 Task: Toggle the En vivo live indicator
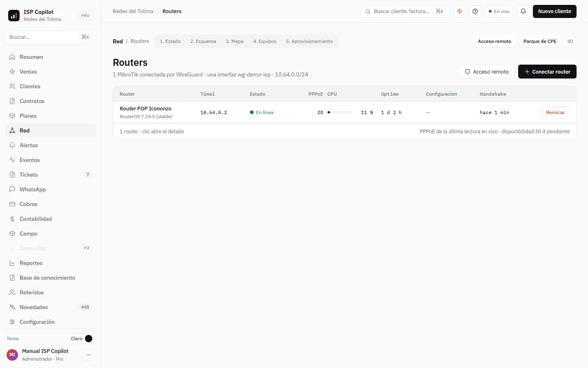point(499,11)
